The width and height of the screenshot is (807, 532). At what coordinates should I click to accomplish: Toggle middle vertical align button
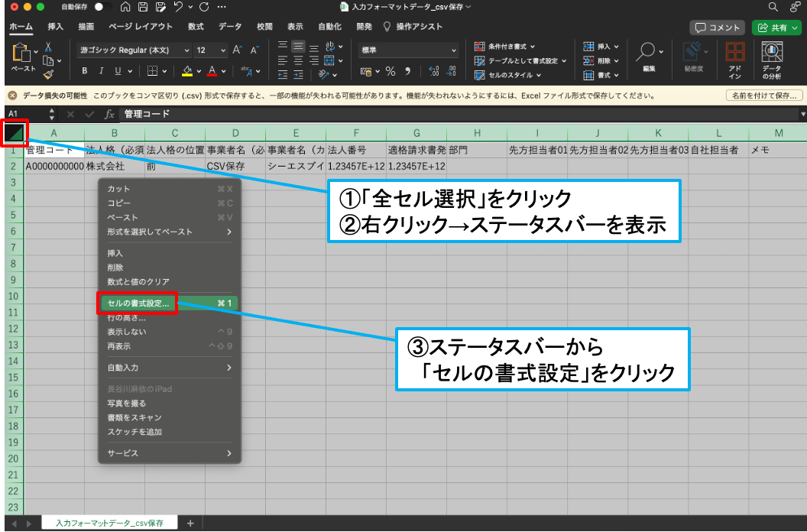click(298, 47)
